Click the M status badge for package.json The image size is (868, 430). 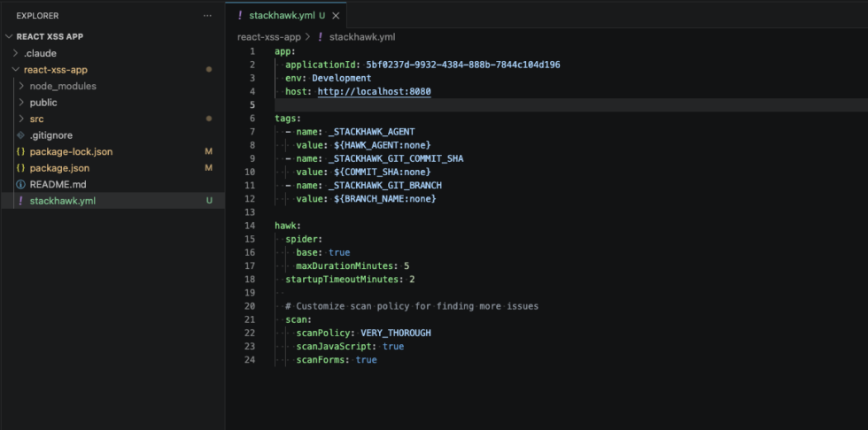tap(209, 168)
